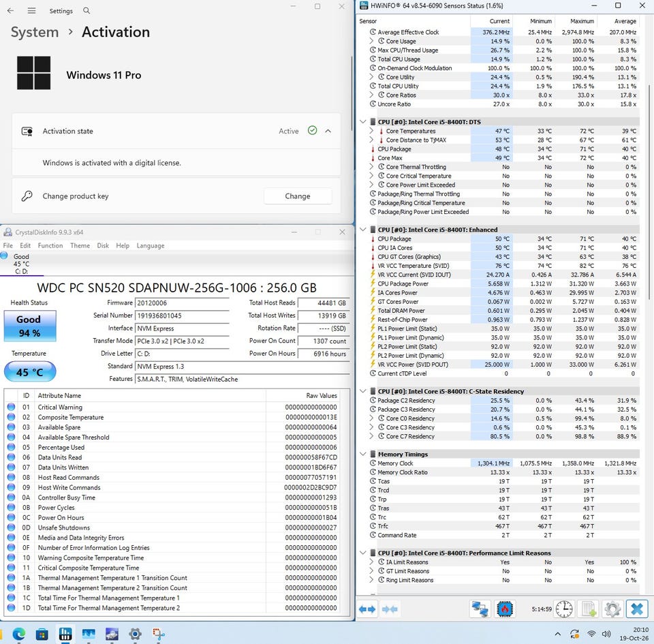This screenshot has height=644, width=654.
Task: Go back using the Settings back arrow
Action: pos(10,11)
